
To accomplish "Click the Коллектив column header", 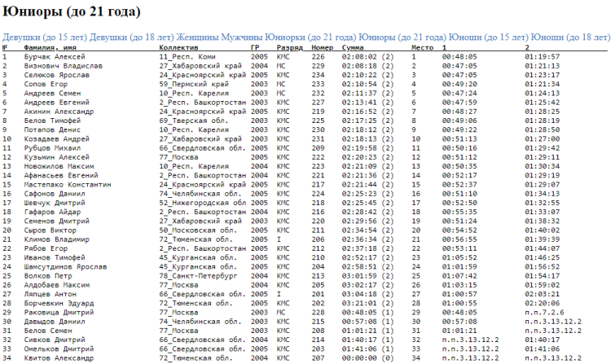I will pyautogui.click(x=179, y=48).
